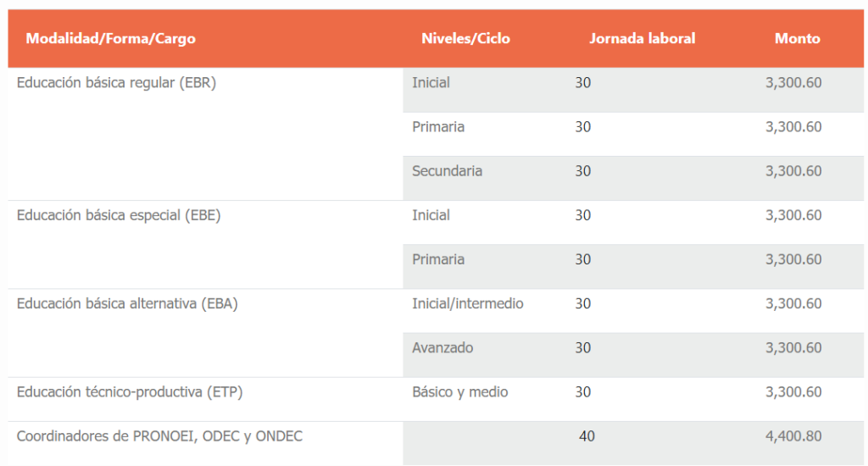Click the Modalidad/Forma/Cargo column header
Viewport: 868px width, 466px height.
111,38
